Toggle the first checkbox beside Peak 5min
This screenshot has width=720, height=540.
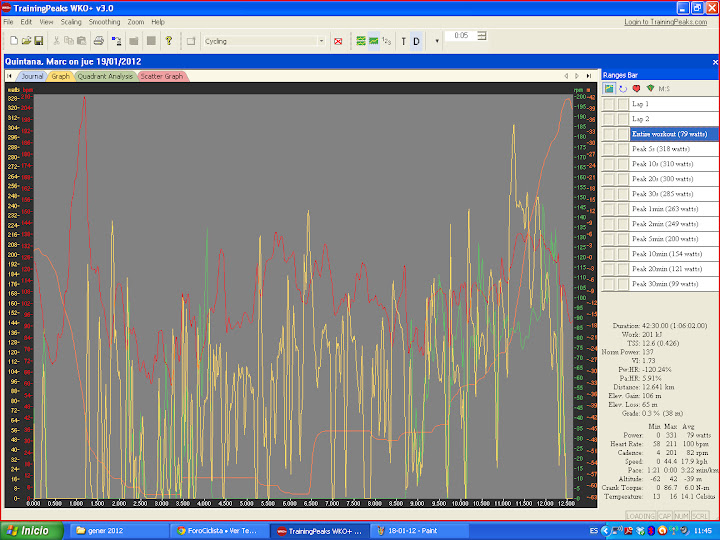pyautogui.click(x=608, y=239)
